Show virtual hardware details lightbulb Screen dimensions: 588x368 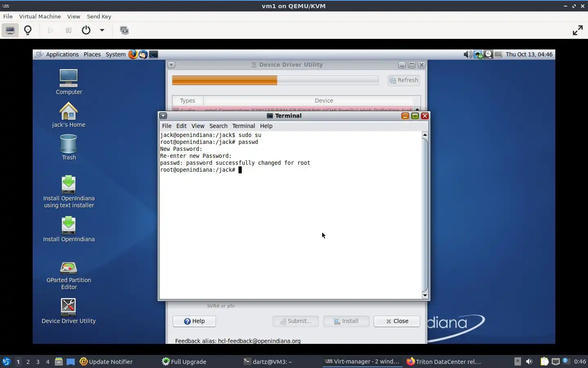[x=28, y=30]
